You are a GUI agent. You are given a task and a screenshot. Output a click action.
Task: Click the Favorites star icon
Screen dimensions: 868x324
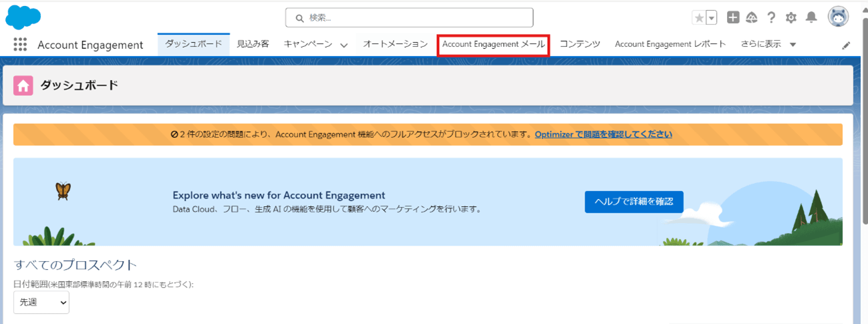(x=699, y=18)
